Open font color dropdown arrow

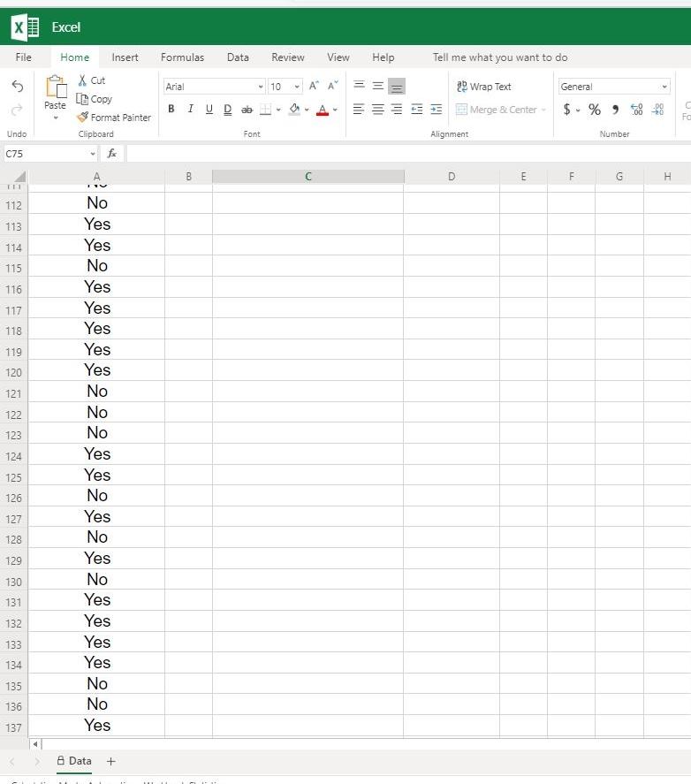click(335, 110)
